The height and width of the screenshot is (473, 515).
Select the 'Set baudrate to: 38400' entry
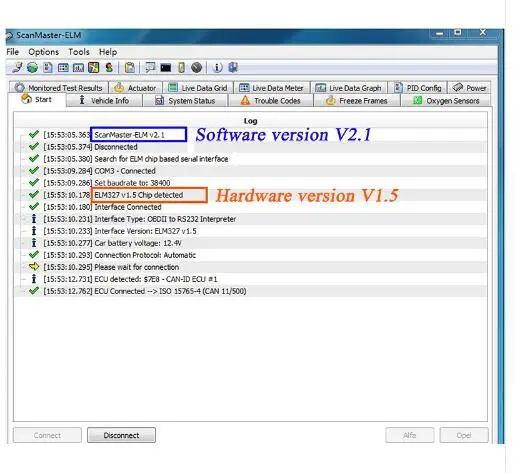pos(251,183)
